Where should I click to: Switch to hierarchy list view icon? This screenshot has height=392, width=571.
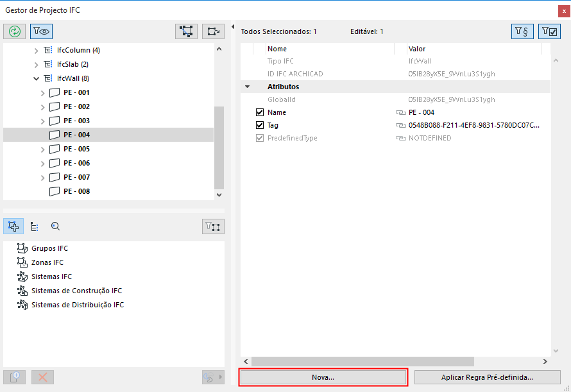(34, 226)
